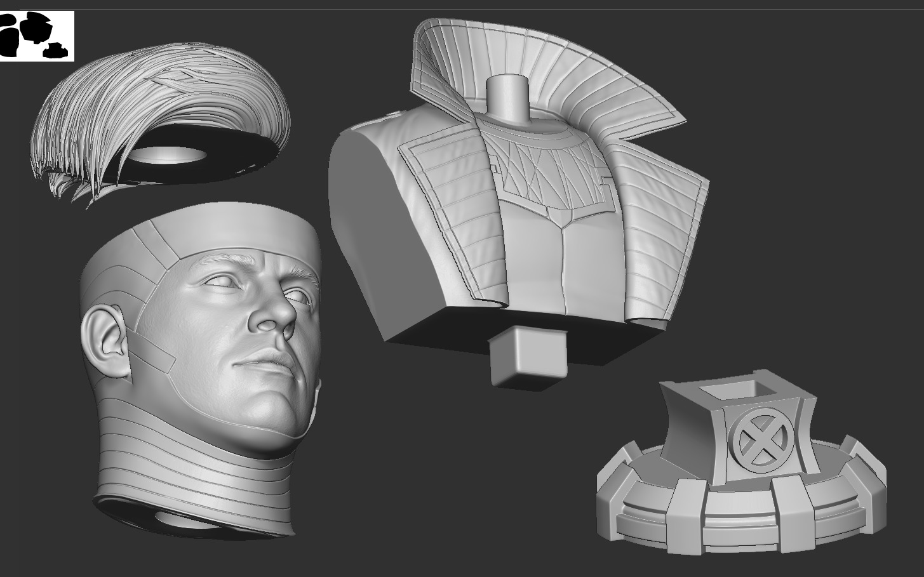
Task: Click the black silhouette thumbnail preview
Action: tap(37, 36)
